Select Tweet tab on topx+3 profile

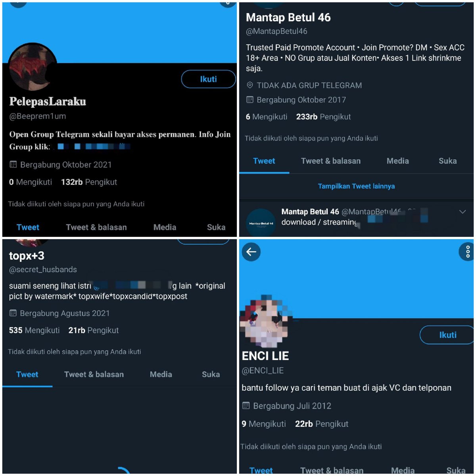[x=27, y=374]
